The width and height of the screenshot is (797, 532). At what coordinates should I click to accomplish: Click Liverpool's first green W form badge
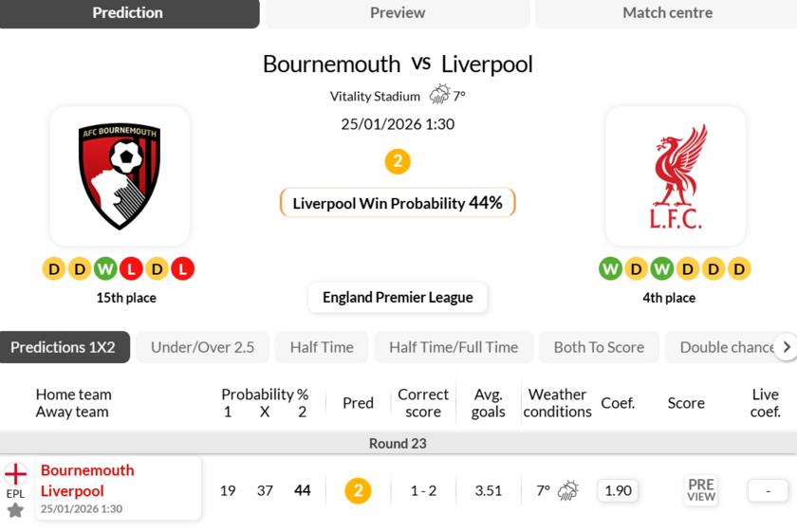tap(610, 269)
